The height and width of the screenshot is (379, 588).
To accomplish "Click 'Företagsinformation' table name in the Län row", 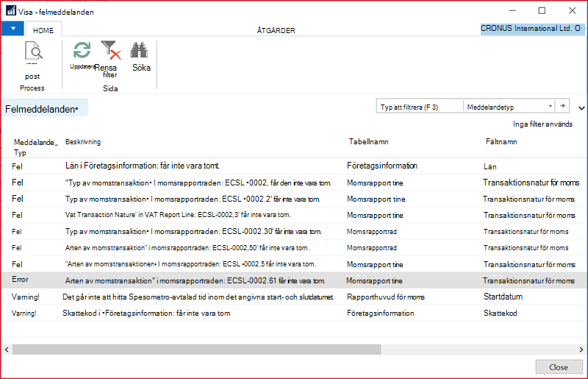I will click(x=382, y=166).
